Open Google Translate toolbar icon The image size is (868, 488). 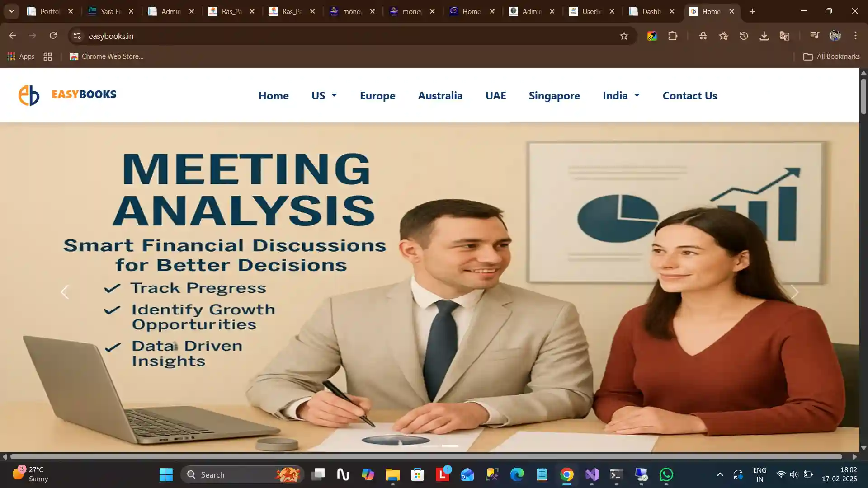tap(784, 36)
